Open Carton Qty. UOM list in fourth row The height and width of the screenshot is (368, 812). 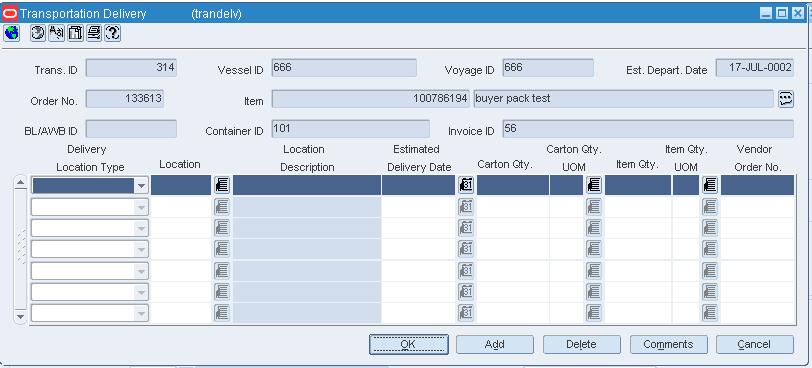(593, 249)
